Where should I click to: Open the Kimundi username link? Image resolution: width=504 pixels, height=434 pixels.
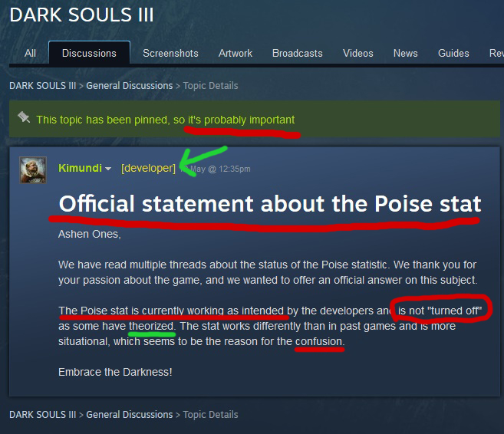[80, 168]
